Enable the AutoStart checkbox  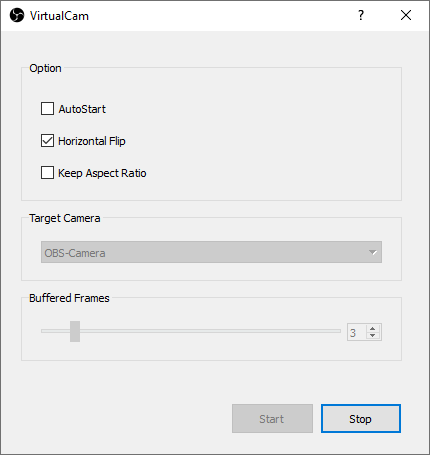(x=47, y=109)
